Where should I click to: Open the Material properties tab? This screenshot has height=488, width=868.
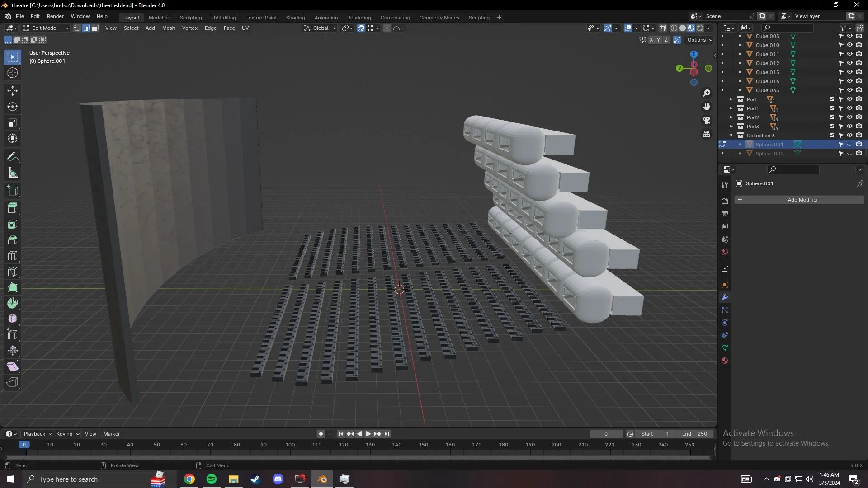tap(725, 361)
